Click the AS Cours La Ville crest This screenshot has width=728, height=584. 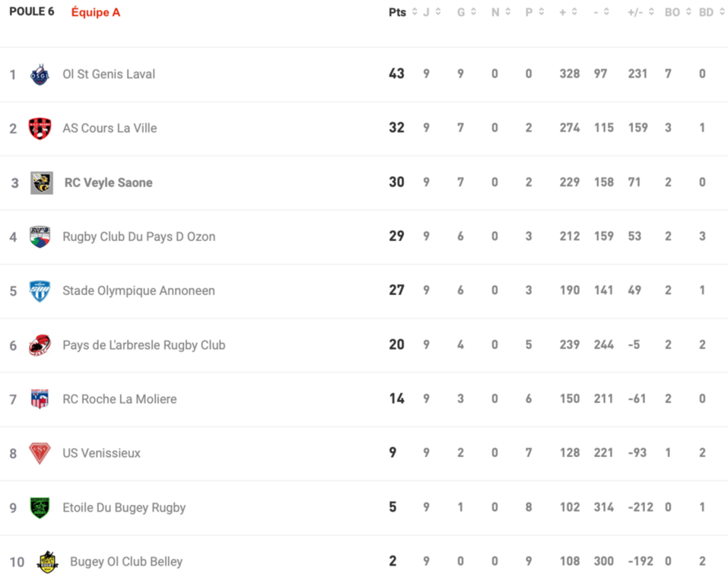pyautogui.click(x=40, y=129)
